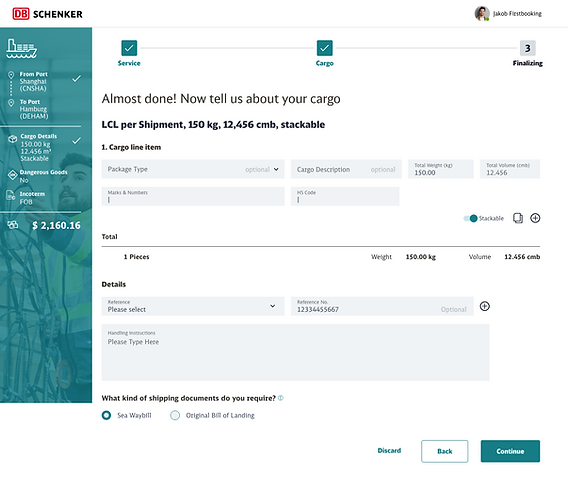Viewport: 568px width, 491px height.
Task: Click the cargo ship icon in sidebar
Action: pos(21,49)
